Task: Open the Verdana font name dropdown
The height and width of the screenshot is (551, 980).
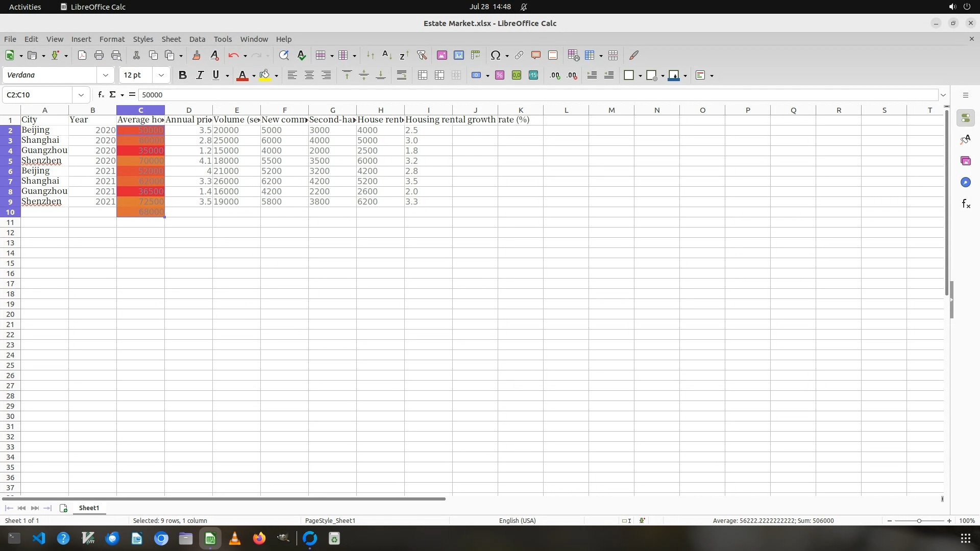Action: coord(106,75)
